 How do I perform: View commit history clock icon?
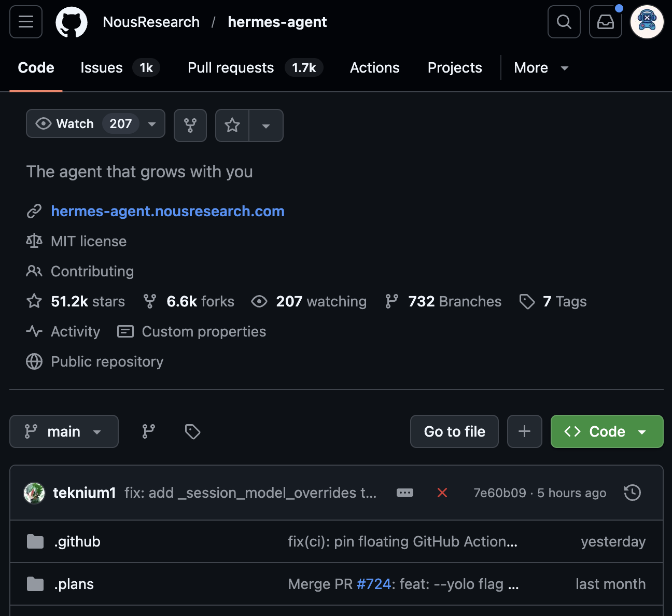tap(633, 493)
